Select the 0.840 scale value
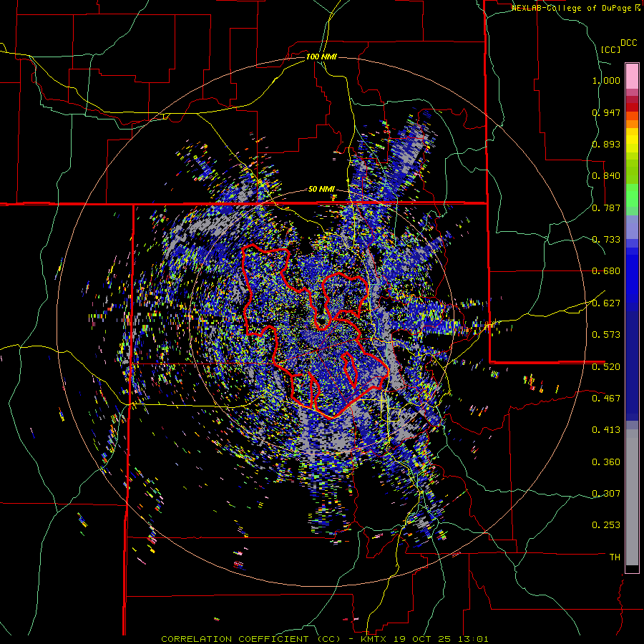Viewport: 644px width, 644px height. point(606,176)
